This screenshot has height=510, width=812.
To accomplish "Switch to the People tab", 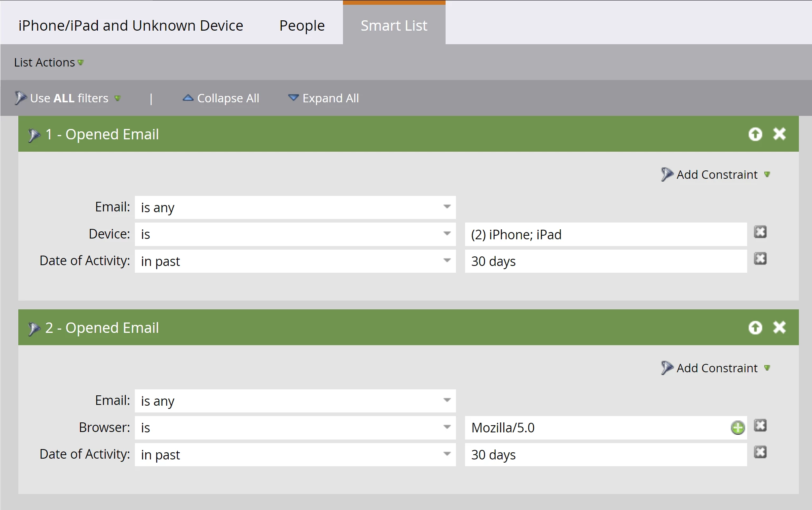I will pos(302,26).
